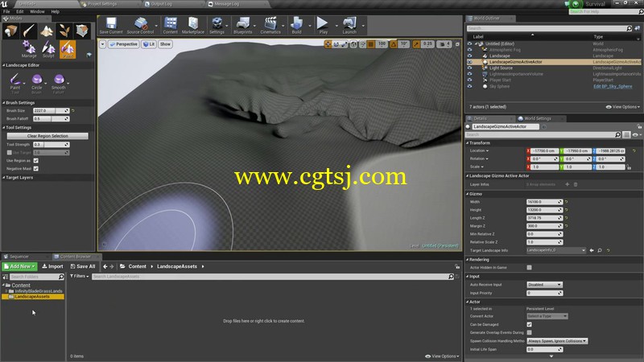Viewport: 644px width, 362px height.
Task: Open Settings toolbar icon
Action: pos(217,26)
